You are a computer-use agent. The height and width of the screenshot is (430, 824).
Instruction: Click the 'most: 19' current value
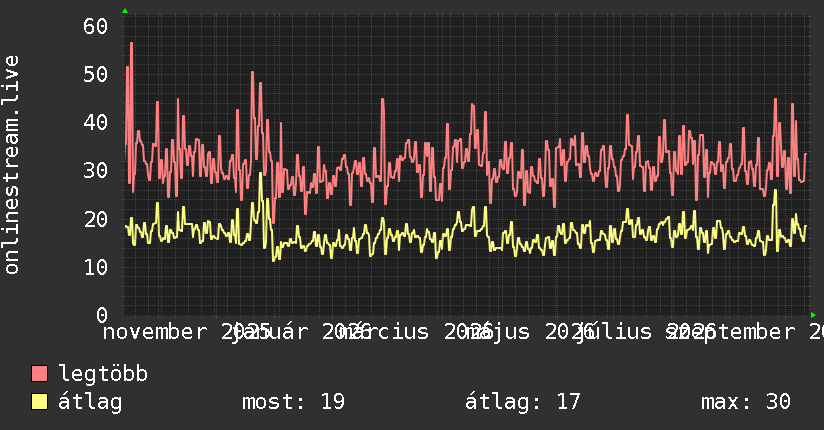[x=293, y=402]
